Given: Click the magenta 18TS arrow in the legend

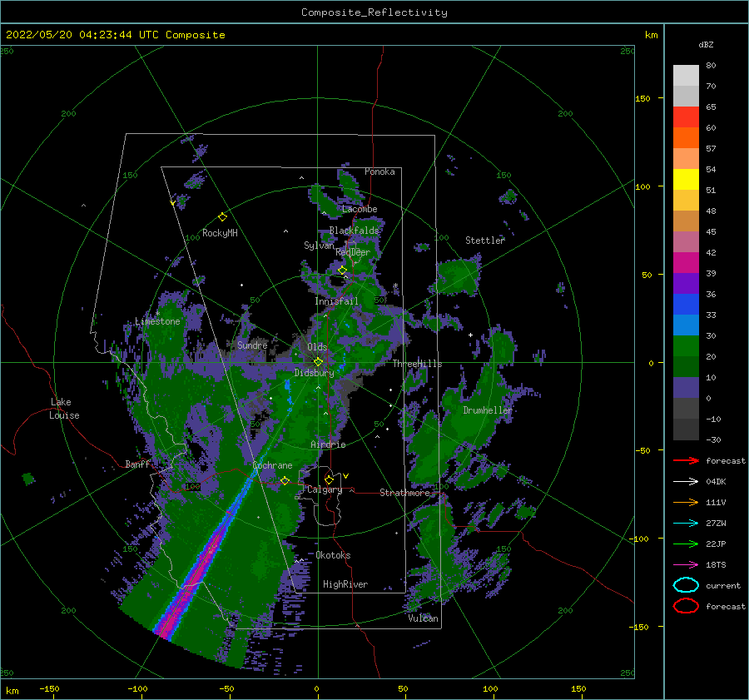Looking at the screenshot, I should click(x=686, y=565).
